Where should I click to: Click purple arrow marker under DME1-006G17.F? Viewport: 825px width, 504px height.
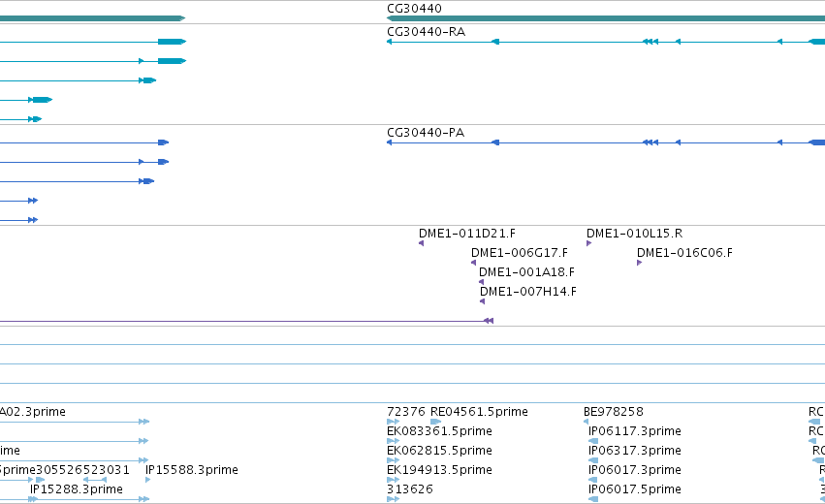(473, 263)
